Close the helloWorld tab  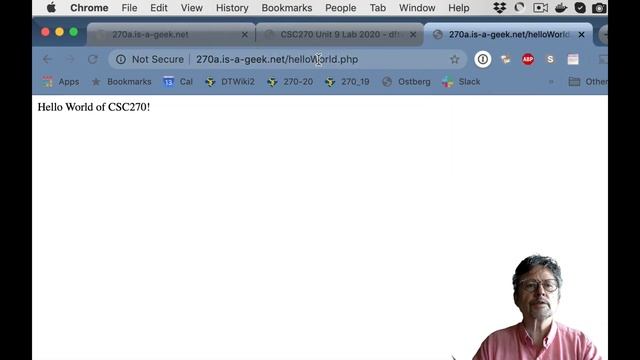(x=581, y=35)
